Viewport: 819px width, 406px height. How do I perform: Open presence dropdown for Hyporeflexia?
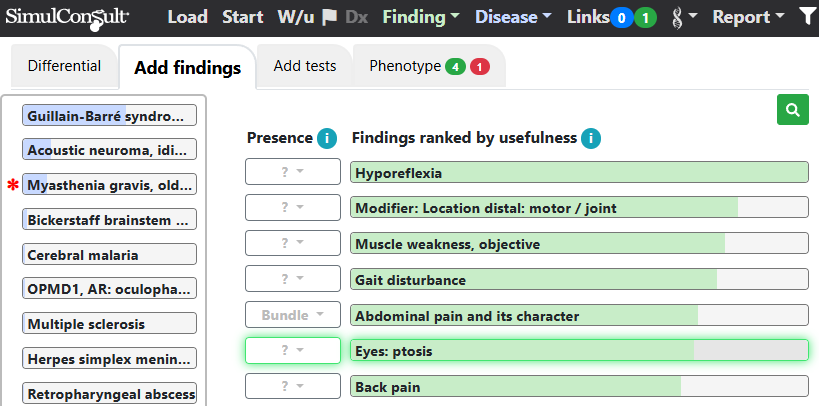click(293, 172)
